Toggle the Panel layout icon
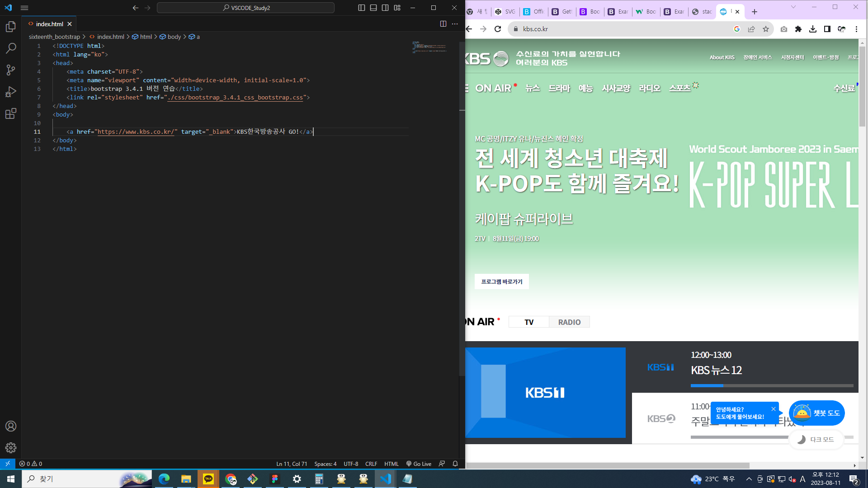This screenshot has width=868, height=488. [x=373, y=8]
